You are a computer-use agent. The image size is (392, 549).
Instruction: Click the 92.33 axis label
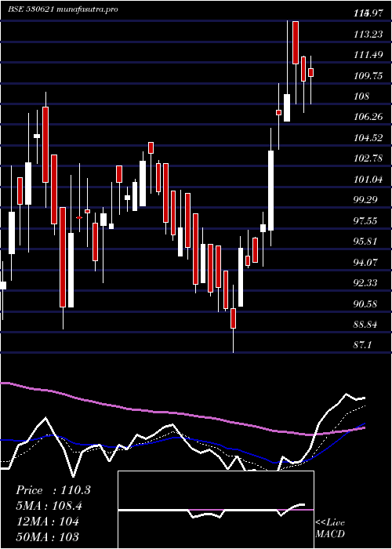tap(366, 283)
